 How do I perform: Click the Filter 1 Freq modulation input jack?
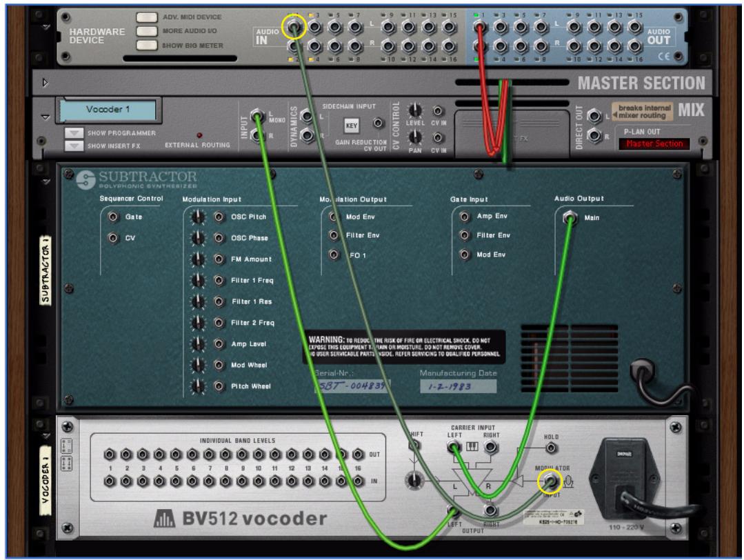pyautogui.click(x=219, y=281)
